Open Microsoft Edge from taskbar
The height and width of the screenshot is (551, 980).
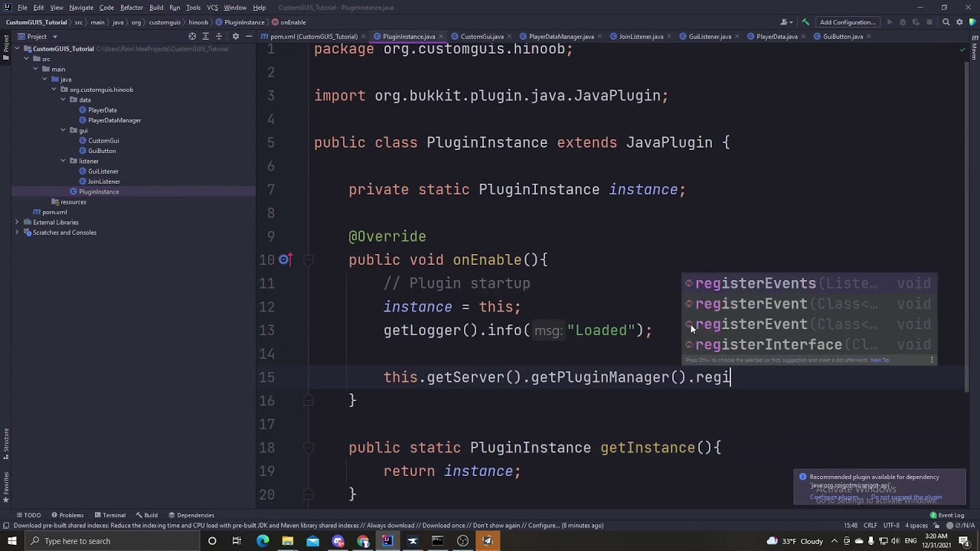(x=263, y=541)
